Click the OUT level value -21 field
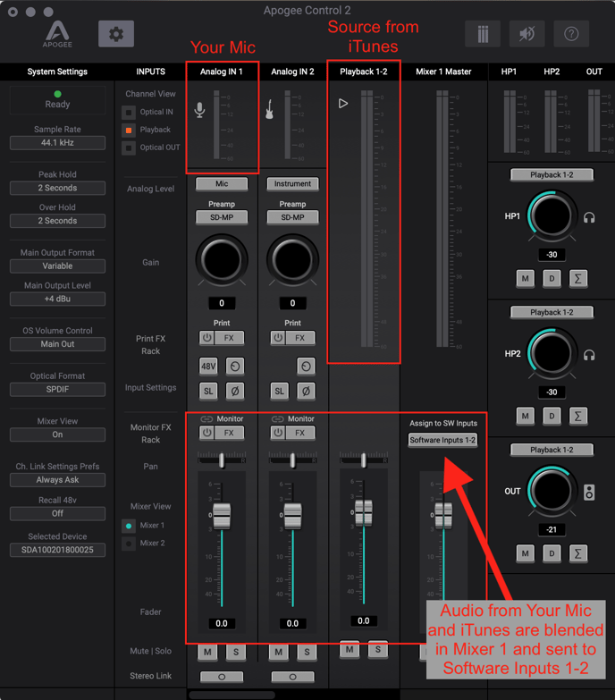 click(552, 529)
